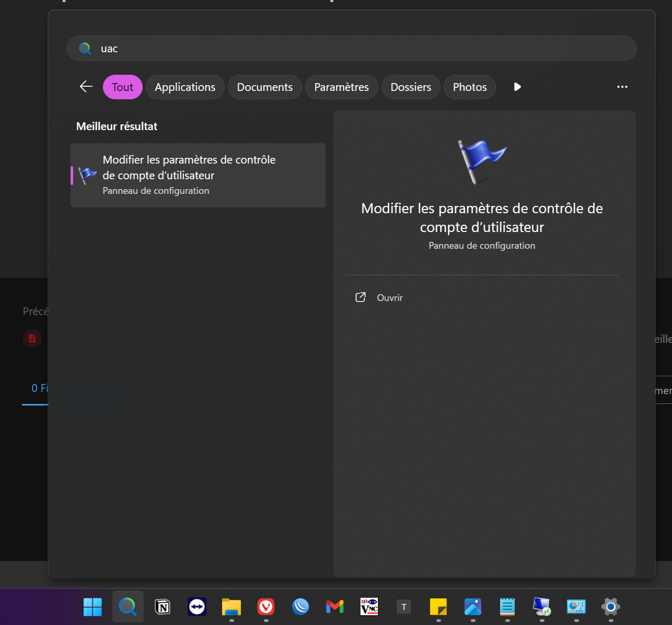Open File Explorer from the taskbar
The height and width of the screenshot is (625, 672).
point(231,607)
